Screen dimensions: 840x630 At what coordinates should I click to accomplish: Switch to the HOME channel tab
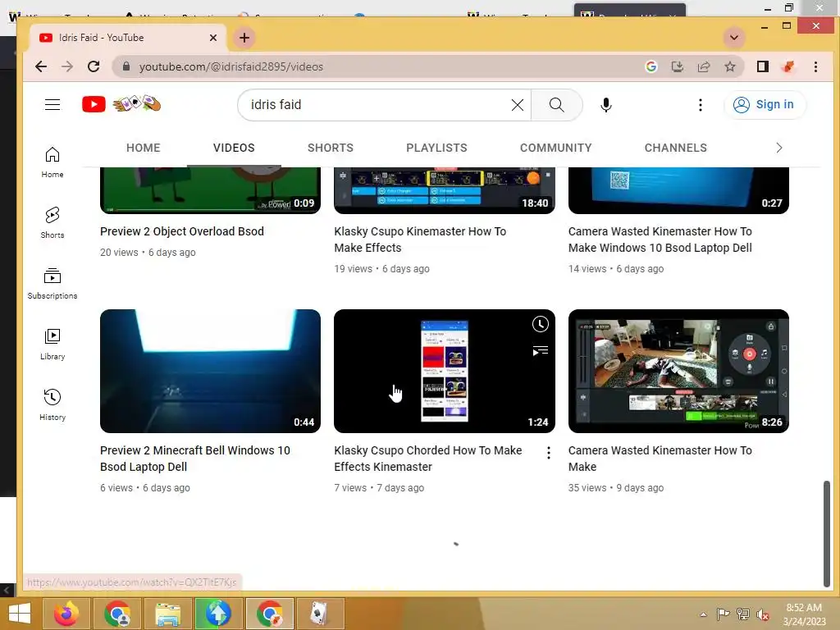pos(143,148)
